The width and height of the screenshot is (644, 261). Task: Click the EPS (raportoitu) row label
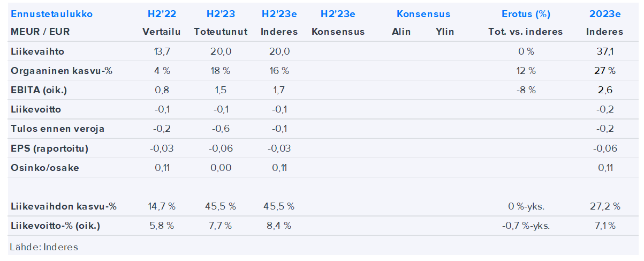tap(49, 148)
